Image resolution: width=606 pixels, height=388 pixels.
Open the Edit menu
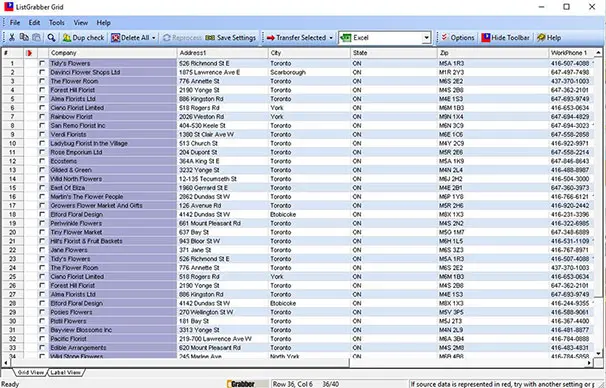tap(34, 22)
